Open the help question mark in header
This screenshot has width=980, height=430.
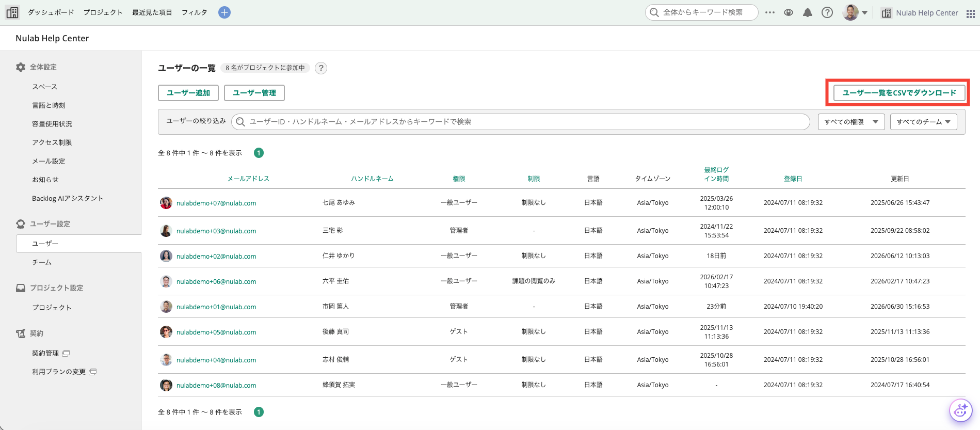tap(827, 12)
